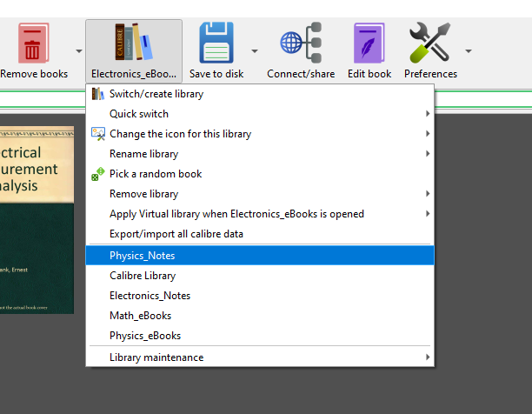Open the Library maintenance menu item

(260, 357)
